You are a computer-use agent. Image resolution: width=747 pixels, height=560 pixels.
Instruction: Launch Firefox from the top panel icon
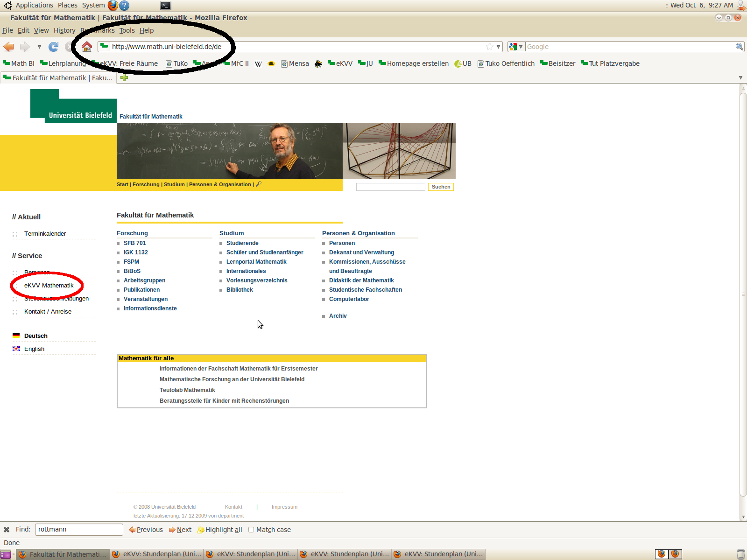[x=113, y=6]
